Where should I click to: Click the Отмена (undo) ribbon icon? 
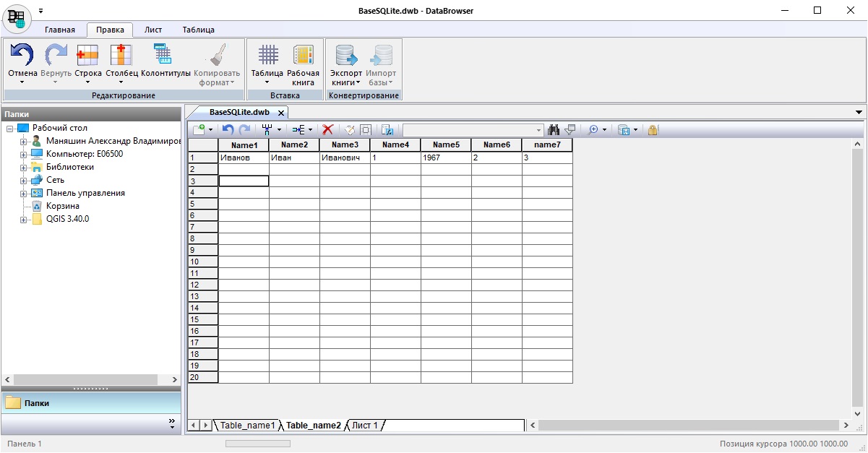(x=22, y=56)
